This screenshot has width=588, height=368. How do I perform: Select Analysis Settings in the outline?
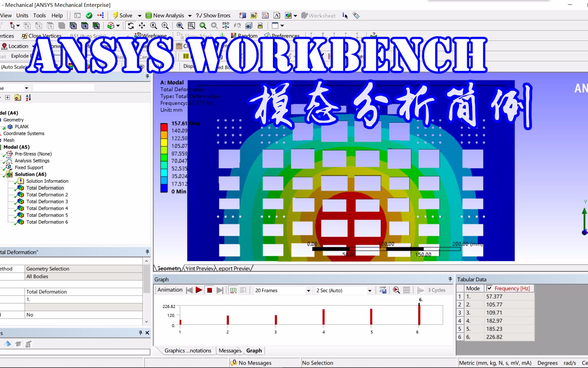(x=32, y=160)
